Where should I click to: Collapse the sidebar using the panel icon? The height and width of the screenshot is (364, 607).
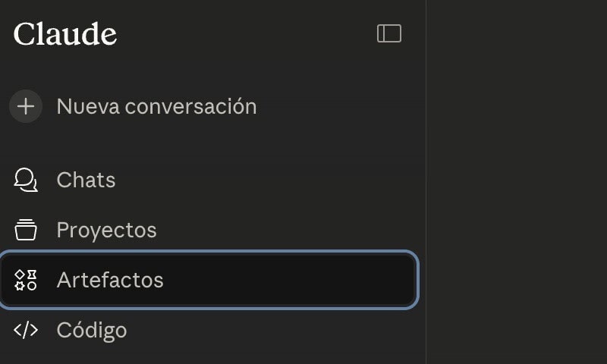click(x=389, y=33)
